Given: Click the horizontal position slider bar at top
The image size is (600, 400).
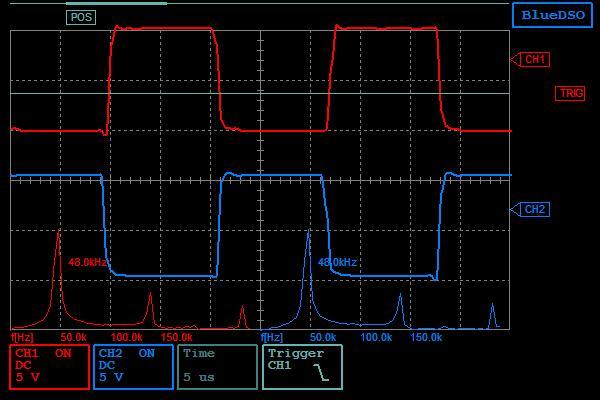Looking at the screenshot, I should [x=116, y=3].
